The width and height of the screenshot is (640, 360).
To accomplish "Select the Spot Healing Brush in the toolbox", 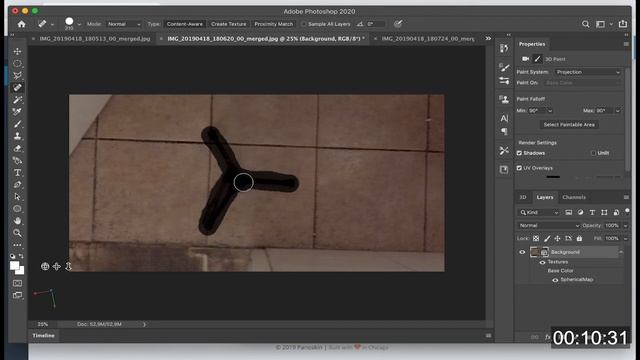I will [17, 87].
